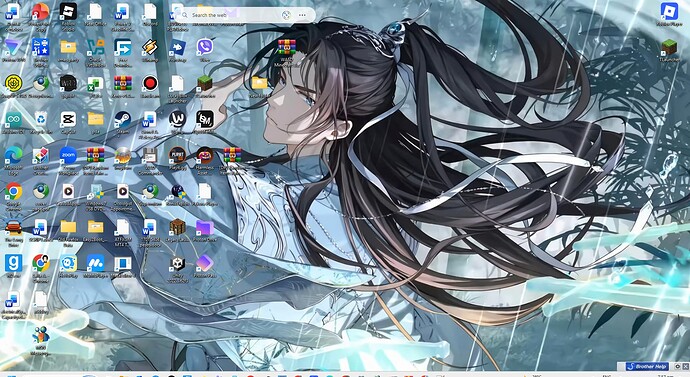The height and width of the screenshot is (377, 690).
Task: Open the red-orange round icon beside Roblox Studio
Action: click(41, 12)
